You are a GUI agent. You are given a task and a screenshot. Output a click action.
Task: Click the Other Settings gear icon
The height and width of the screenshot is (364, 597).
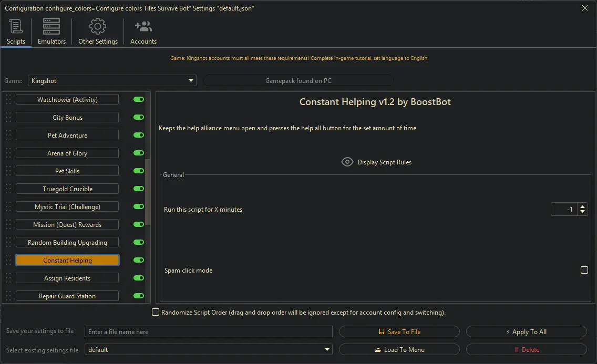tap(97, 26)
